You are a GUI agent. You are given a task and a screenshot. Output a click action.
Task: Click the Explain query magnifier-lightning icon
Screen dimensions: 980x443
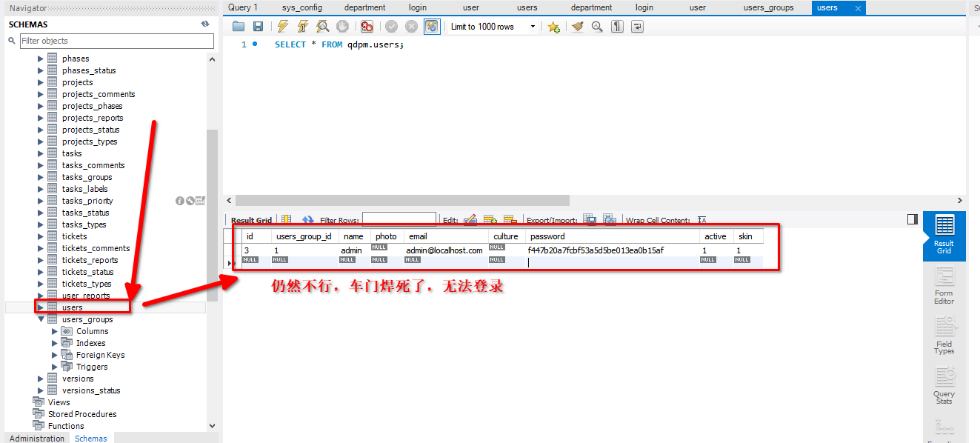[x=323, y=27]
